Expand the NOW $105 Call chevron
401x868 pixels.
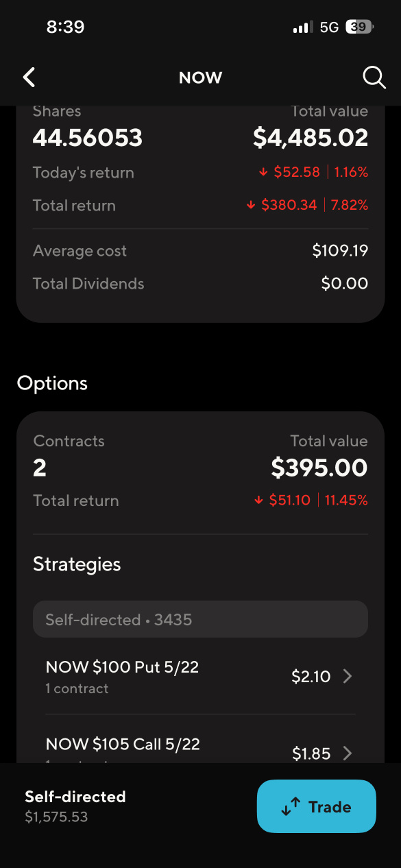click(348, 754)
